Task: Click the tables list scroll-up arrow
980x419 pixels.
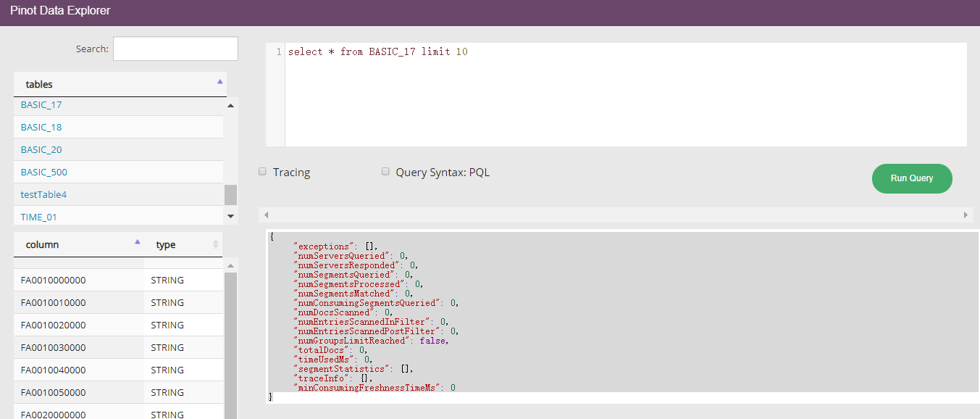Action: tap(230, 106)
